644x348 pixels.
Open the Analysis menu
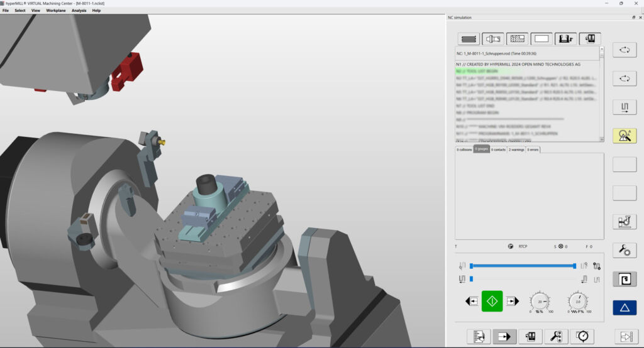pyautogui.click(x=79, y=11)
